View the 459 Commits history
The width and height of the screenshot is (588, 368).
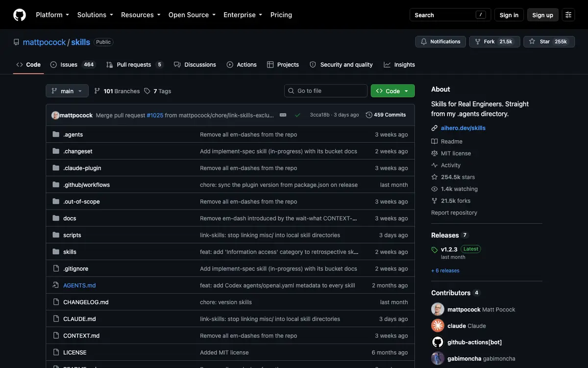coord(386,115)
